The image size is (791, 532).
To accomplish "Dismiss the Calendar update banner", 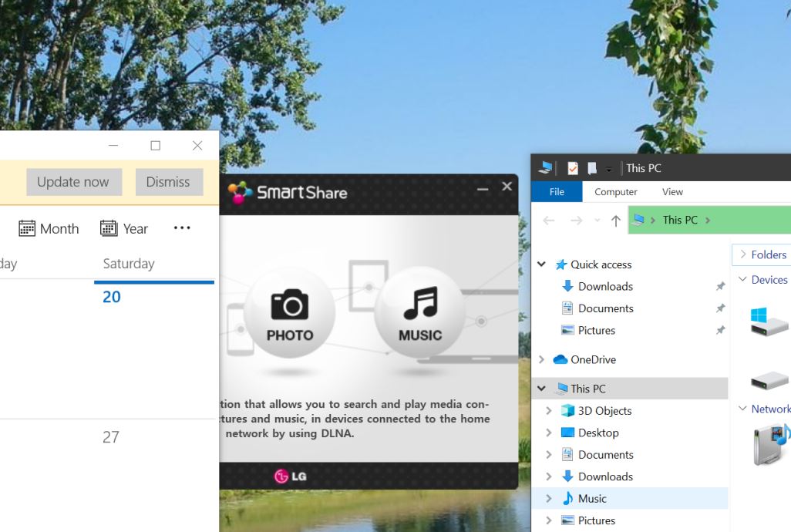I will point(169,182).
